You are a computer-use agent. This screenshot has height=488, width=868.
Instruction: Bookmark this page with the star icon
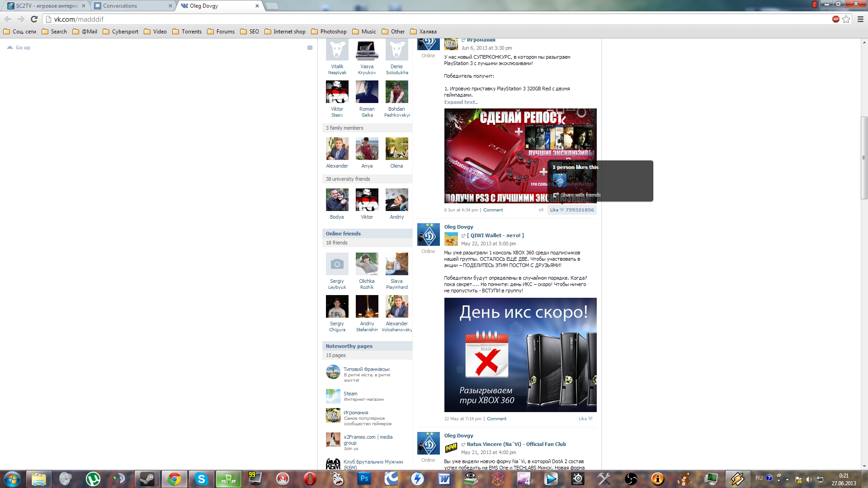846,19
